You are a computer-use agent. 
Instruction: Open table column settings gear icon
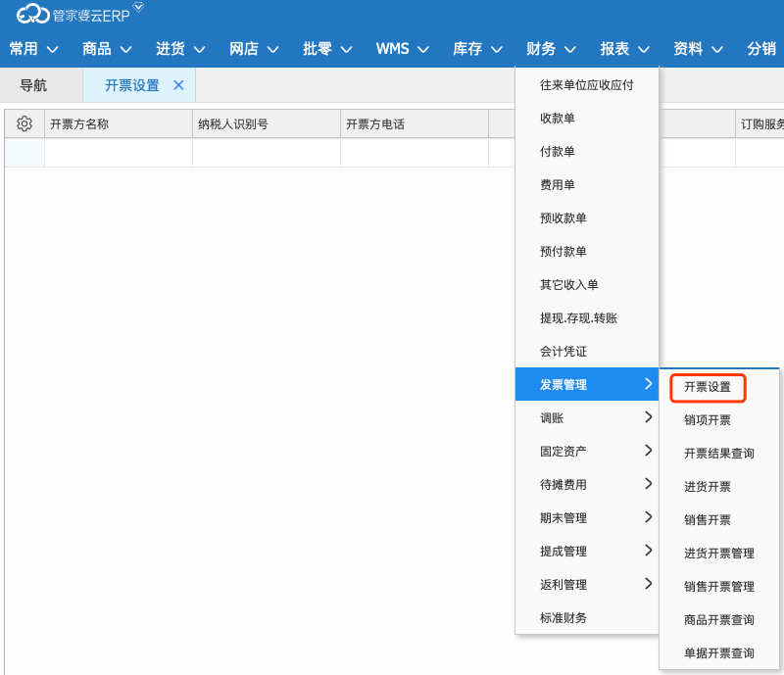24,123
